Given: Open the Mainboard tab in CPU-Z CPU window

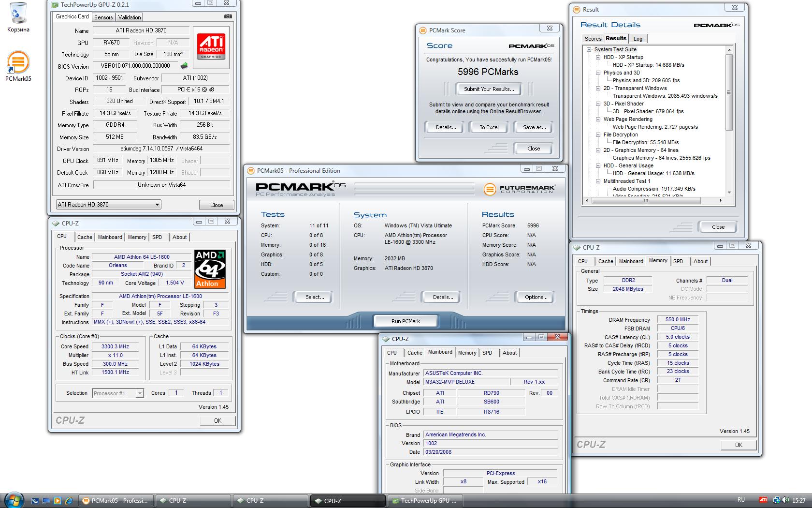Looking at the screenshot, I should point(110,237).
